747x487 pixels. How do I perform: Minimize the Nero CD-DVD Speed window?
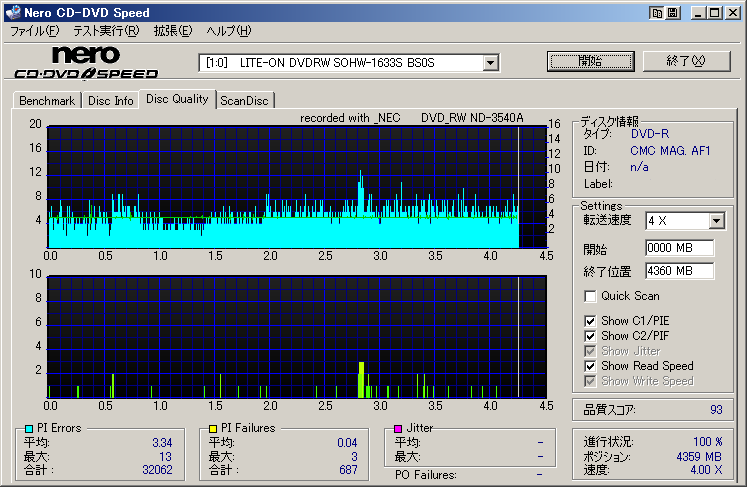click(698, 13)
